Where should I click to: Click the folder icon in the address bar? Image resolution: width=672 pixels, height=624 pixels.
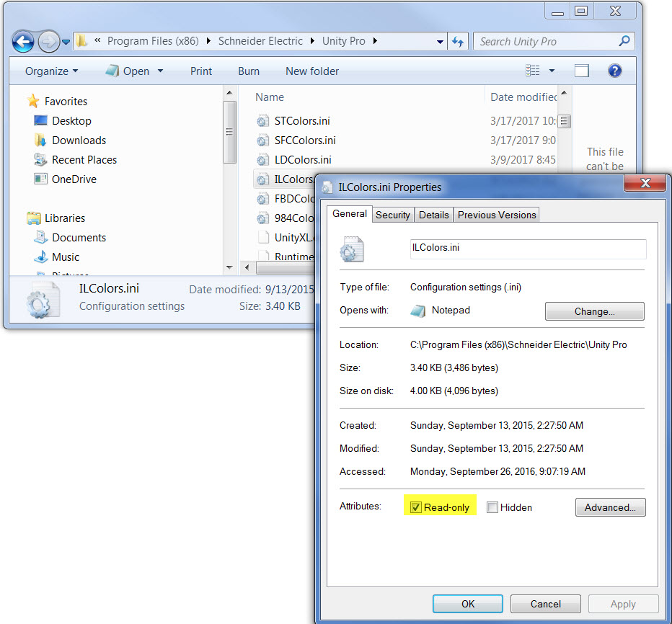(x=81, y=40)
